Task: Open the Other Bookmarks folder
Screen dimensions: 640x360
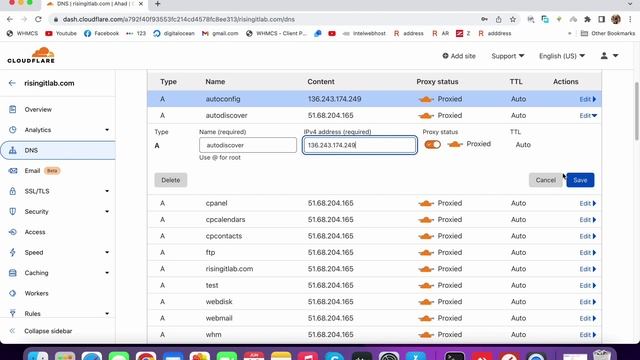Action: pos(608,33)
